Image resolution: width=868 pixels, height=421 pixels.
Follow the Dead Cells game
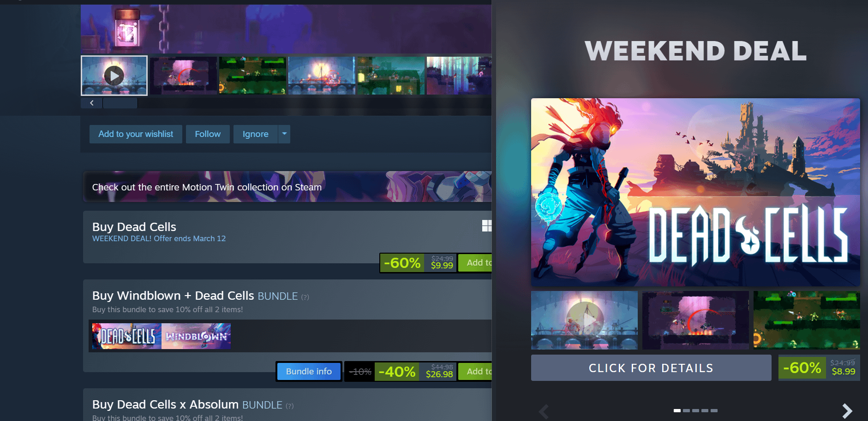pos(208,134)
